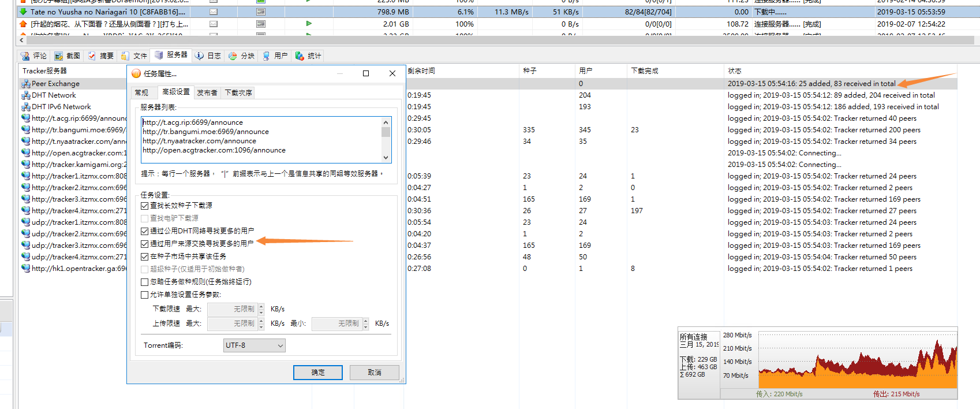The height and width of the screenshot is (409, 980).
Task: Click the 确定 button
Action: (x=317, y=373)
